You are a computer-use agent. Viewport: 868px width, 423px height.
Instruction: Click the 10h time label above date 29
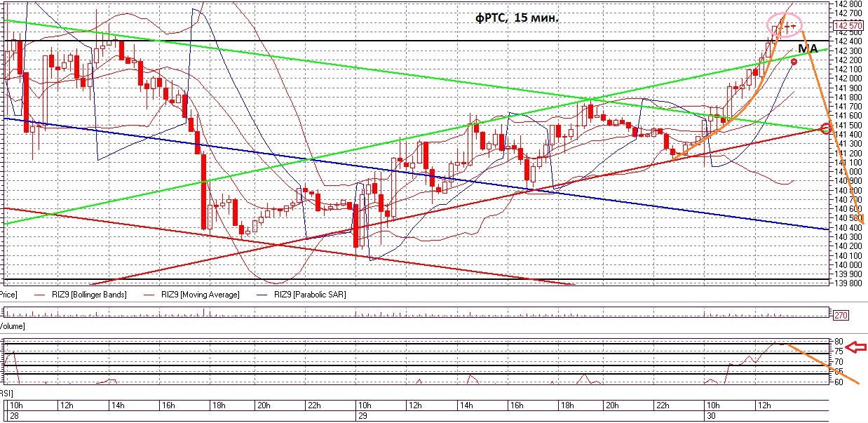(x=363, y=406)
